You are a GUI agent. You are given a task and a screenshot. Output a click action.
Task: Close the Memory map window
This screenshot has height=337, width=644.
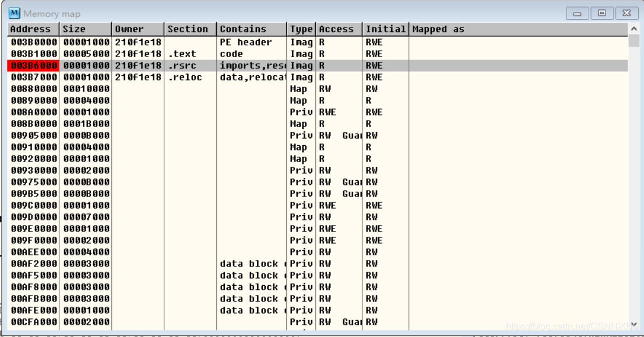[627, 13]
